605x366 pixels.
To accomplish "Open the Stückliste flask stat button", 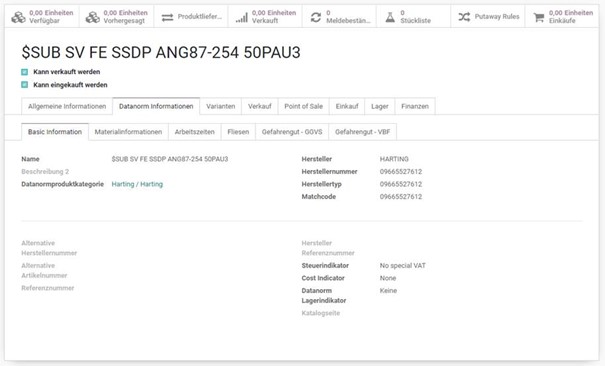I will (414, 17).
